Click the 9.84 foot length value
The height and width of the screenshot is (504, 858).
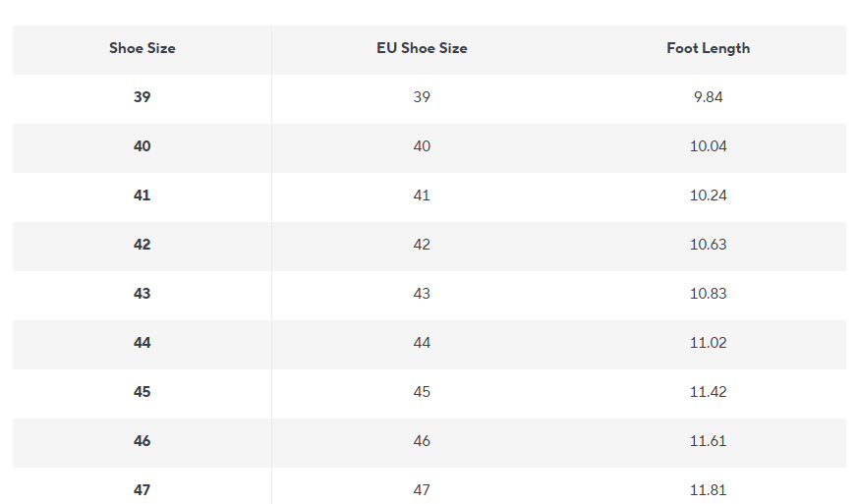(708, 97)
